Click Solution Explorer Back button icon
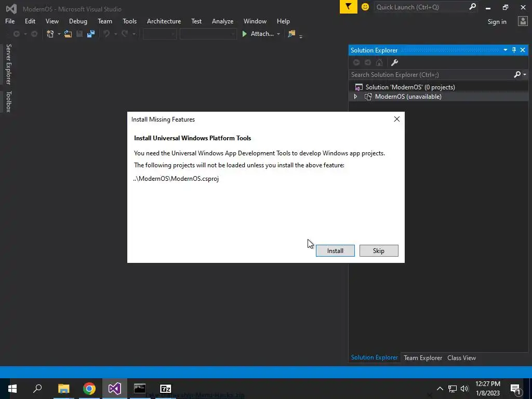 point(356,62)
